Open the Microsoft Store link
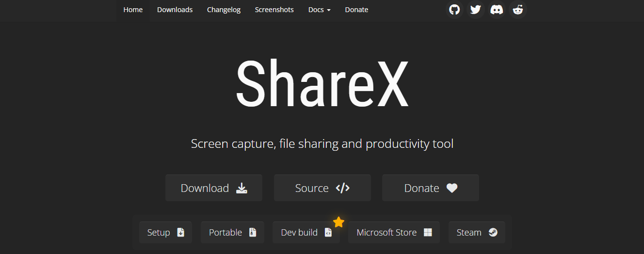The image size is (644, 254). click(394, 233)
